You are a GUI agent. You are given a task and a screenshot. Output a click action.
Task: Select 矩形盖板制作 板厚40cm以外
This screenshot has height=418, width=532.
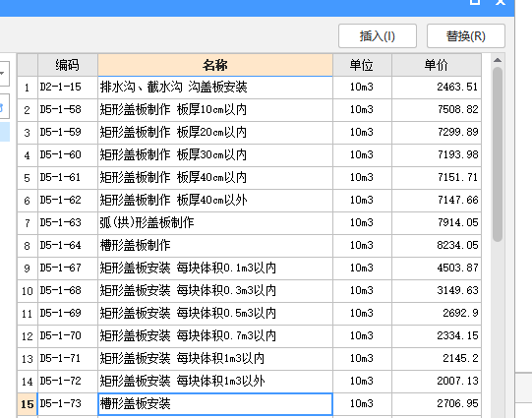click(x=215, y=201)
